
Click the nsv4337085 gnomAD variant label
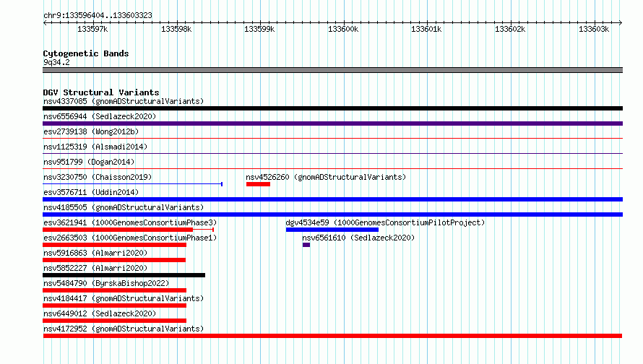tap(124, 101)
